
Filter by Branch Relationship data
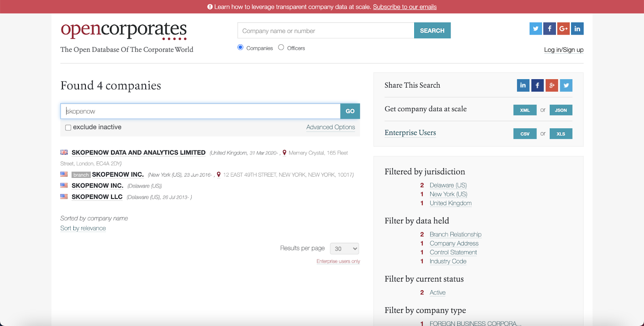click(455, 234)
